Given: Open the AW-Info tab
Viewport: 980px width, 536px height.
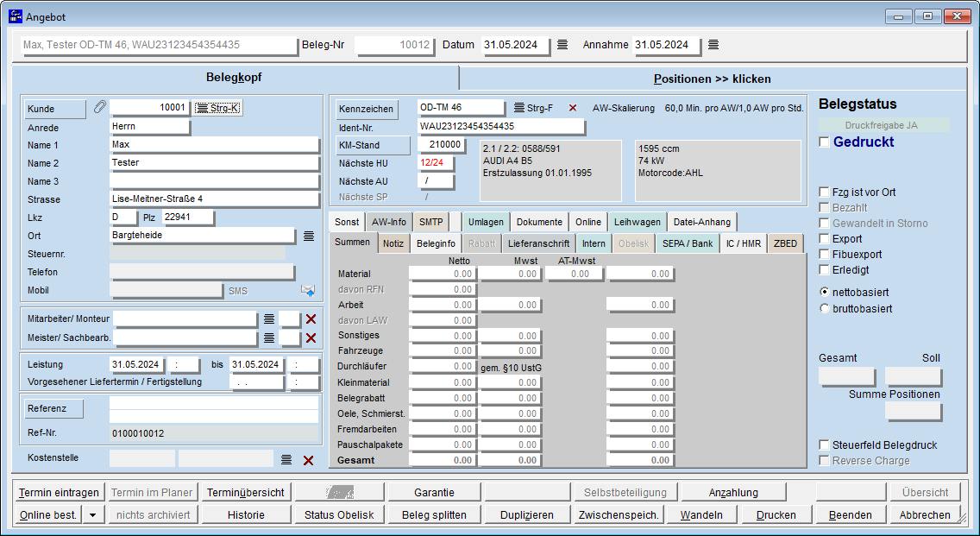Looking at the screenshot, I should coord(389,222).
